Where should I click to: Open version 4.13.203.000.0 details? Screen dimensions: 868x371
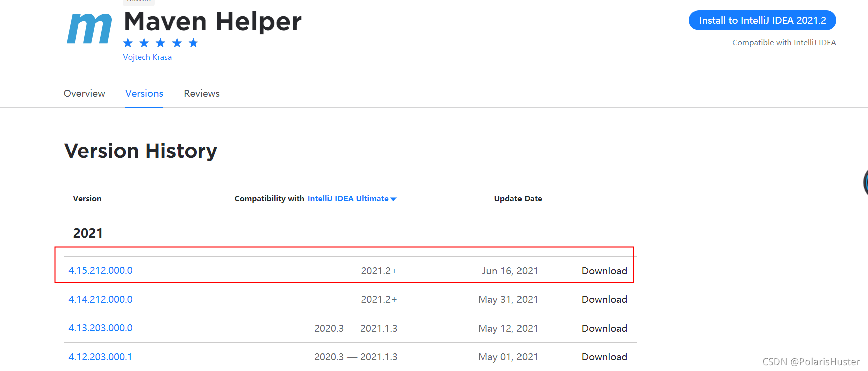click(x=100, y=328)
